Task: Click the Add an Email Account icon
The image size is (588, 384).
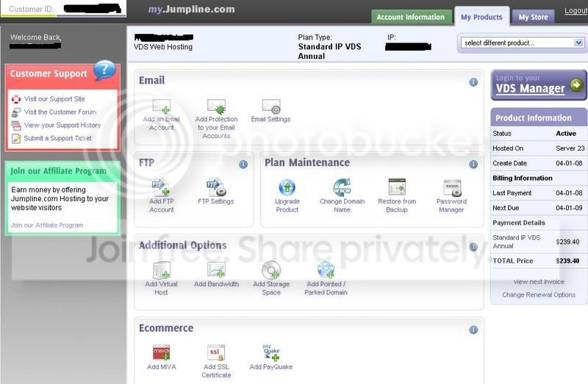Action: pyautogui.click(x=162, y=106)
